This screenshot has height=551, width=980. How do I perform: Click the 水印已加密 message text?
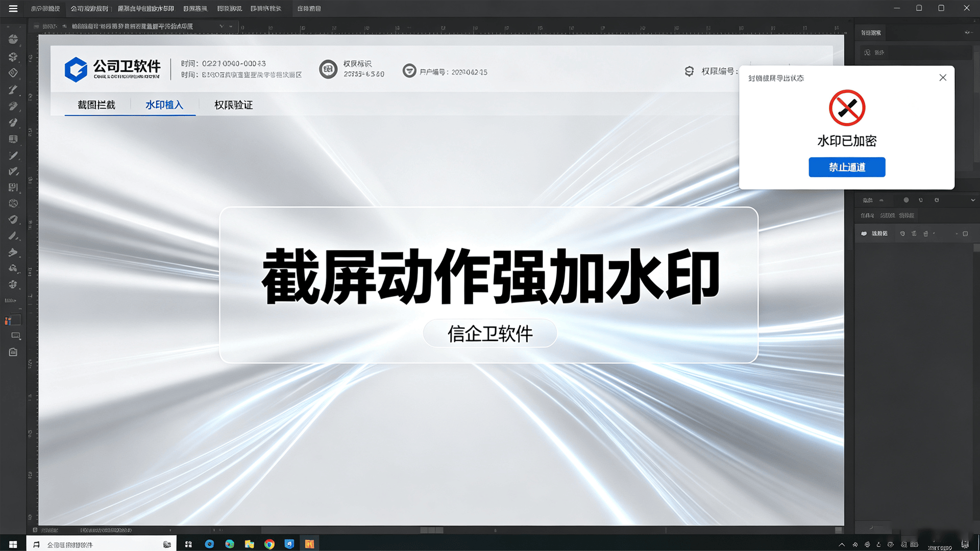pyautogui.click(x=847, y=141)
